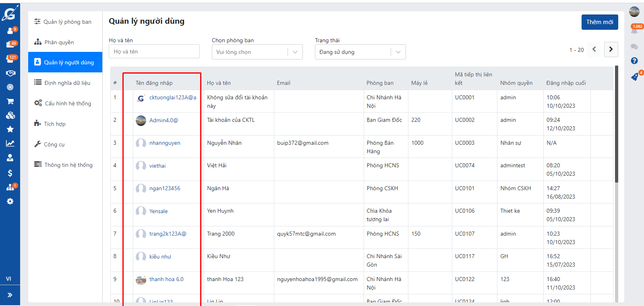Select 'Quản lý phòng ban' menu item
This screenshot has width=644, height=306.
67,22
